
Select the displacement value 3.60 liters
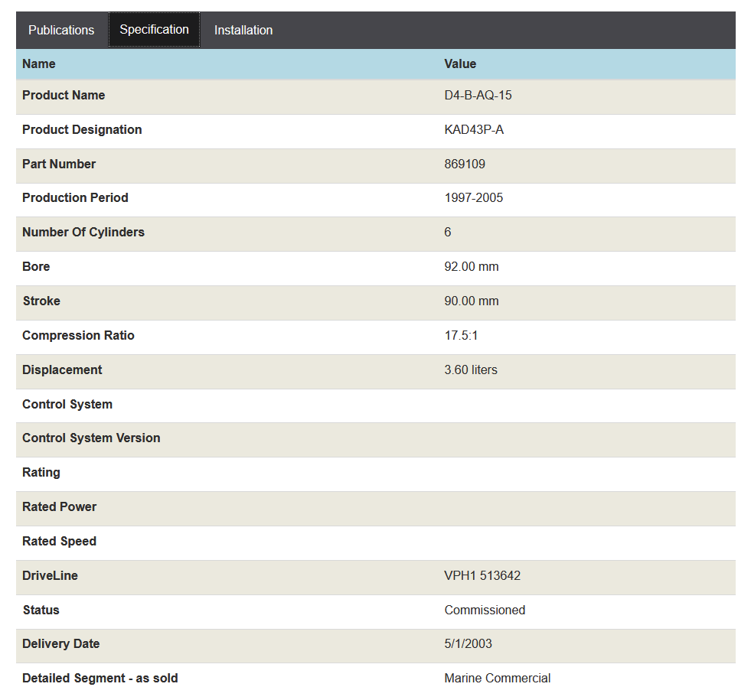click(x=471, y=370)
